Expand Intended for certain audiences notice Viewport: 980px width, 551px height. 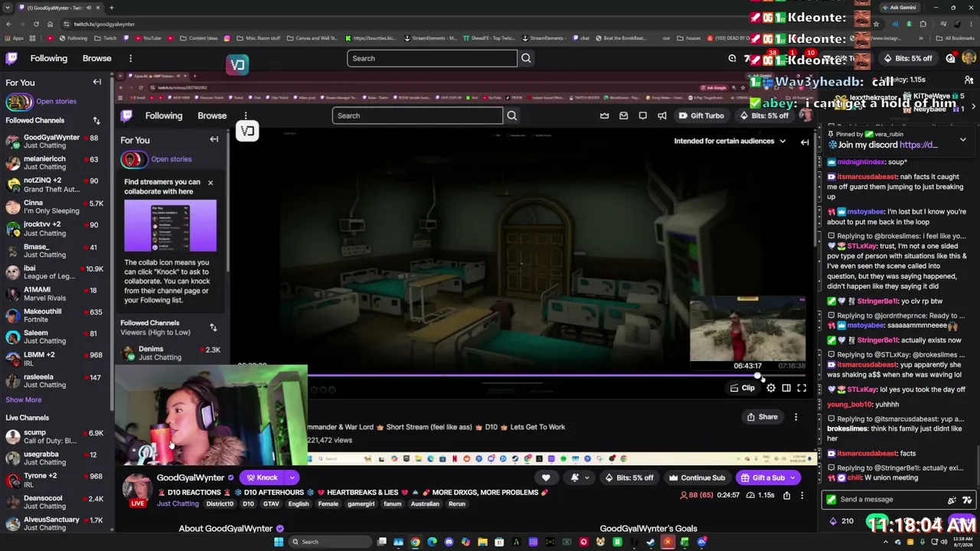pyautogui.click(x=782, y=141)
